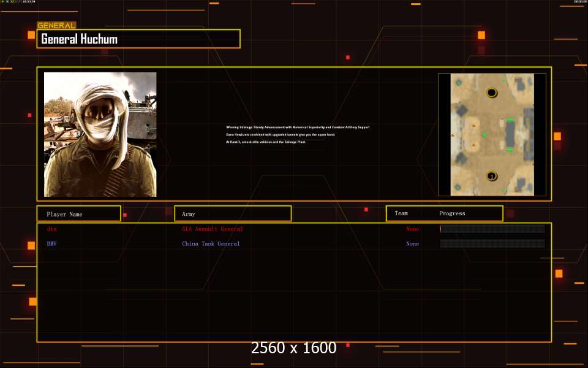Select player BMV in the list

point(51,243)
